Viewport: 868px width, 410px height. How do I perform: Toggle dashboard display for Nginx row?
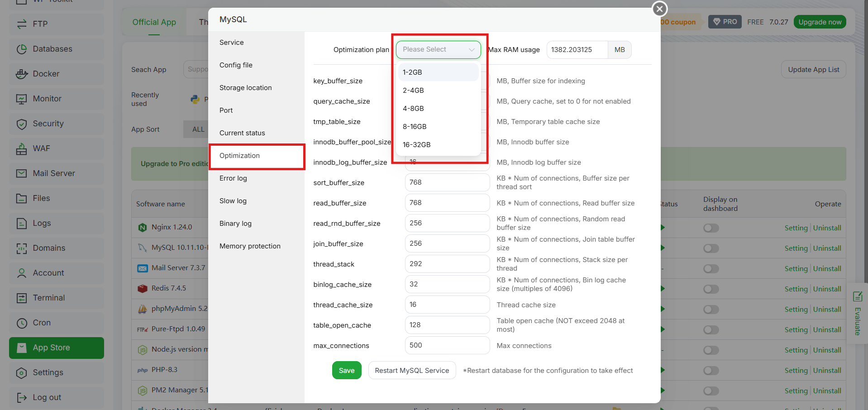click(711, 228)
